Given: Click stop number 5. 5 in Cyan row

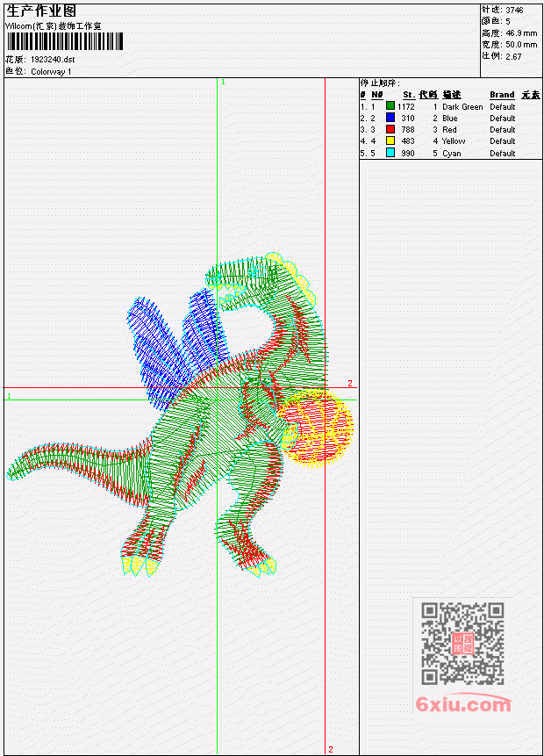Looking at the screenshot, I should click(x=368, y=154).
